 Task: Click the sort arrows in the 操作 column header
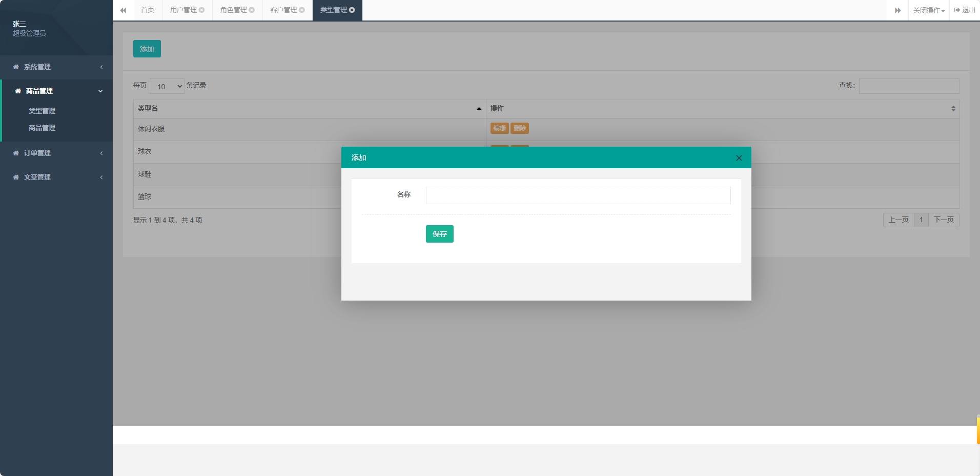953,109
